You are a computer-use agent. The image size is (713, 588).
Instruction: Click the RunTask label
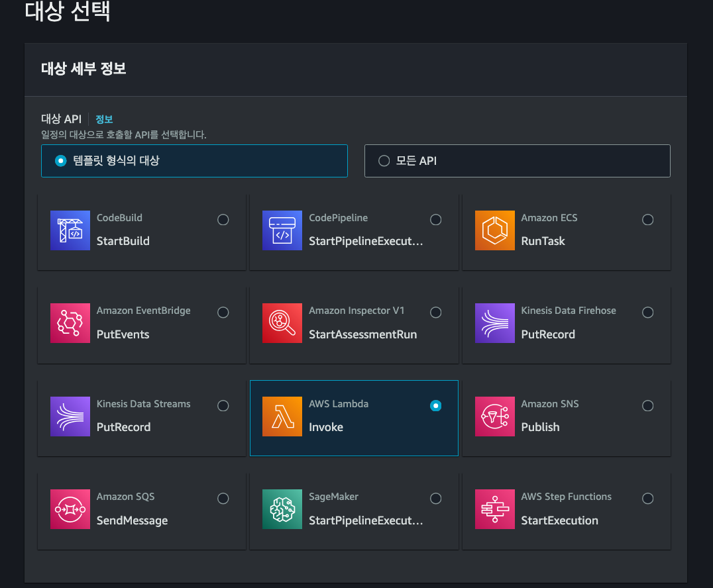(543, 241)
